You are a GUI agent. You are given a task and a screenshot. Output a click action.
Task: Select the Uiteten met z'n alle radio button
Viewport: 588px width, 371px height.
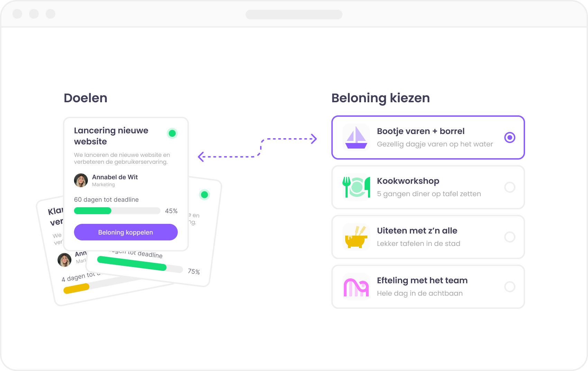(510, 237)
